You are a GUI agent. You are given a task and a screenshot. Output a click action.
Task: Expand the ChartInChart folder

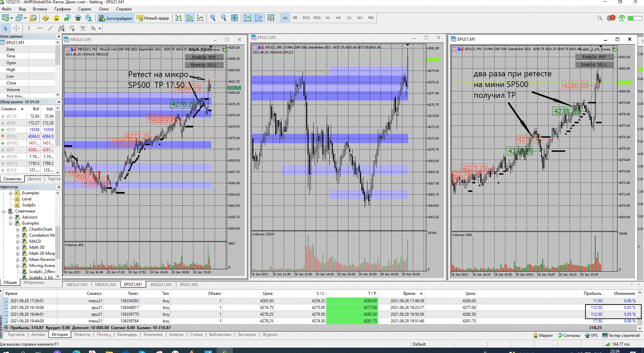point(17,230)
